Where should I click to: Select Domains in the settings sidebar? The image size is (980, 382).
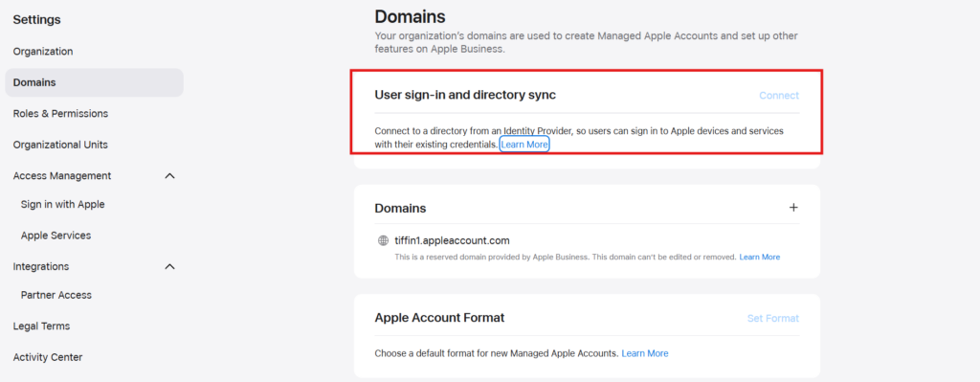pyautogui.click(x=94, y=82)
